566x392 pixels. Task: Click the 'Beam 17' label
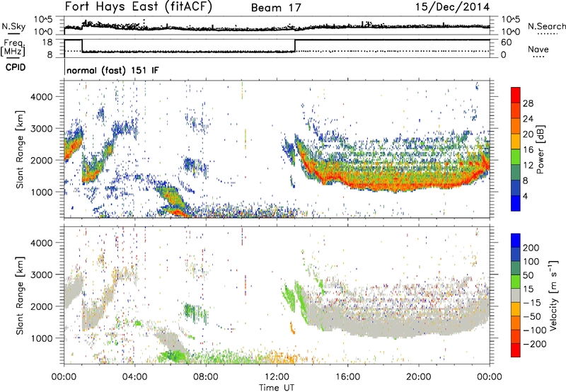[276, 8]
